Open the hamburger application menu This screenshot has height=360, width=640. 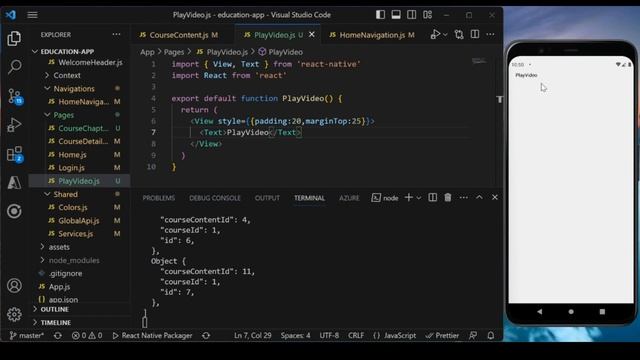pos(32,15)
